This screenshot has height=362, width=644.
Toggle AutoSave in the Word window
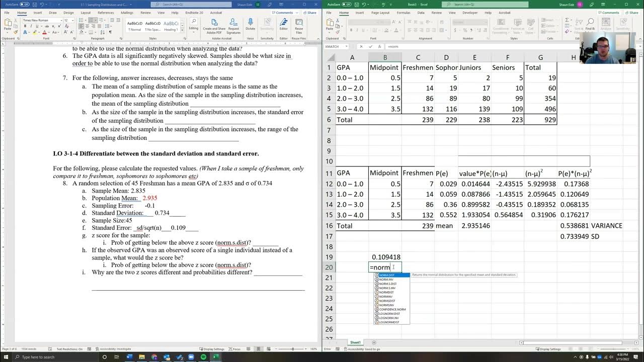tap(25, 5)
